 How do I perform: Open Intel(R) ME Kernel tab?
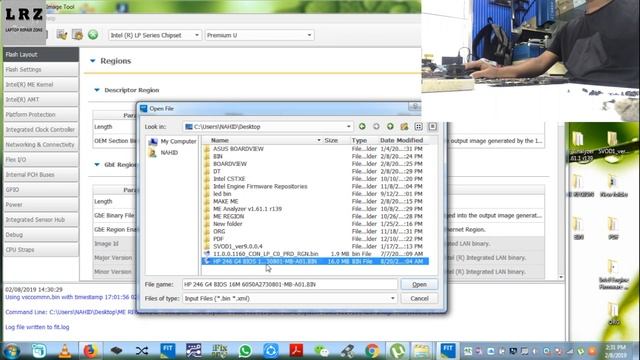coord(41,84)
